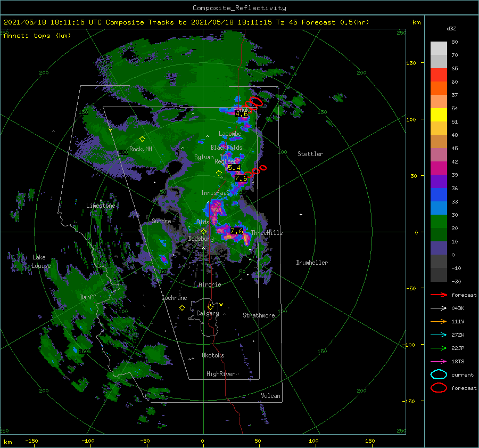Click the dBZ scale heading
The height and width of the screenshot is (448, 479).
pos(451,28)
